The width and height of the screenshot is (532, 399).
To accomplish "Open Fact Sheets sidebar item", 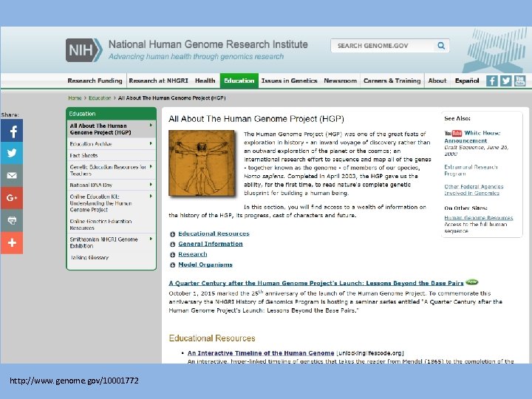I will click(83, 155).
